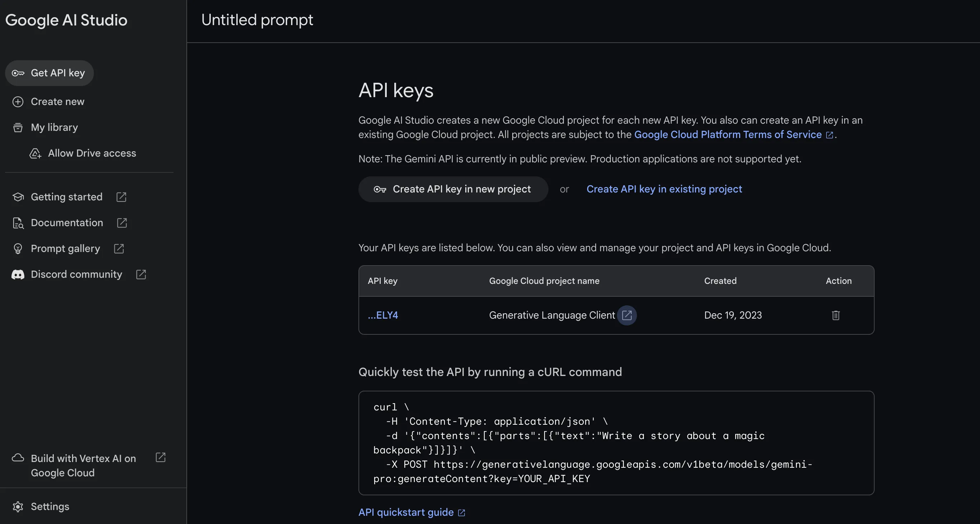
Task: Click the Create new icon in sidebar
Action: pos(18,102)
